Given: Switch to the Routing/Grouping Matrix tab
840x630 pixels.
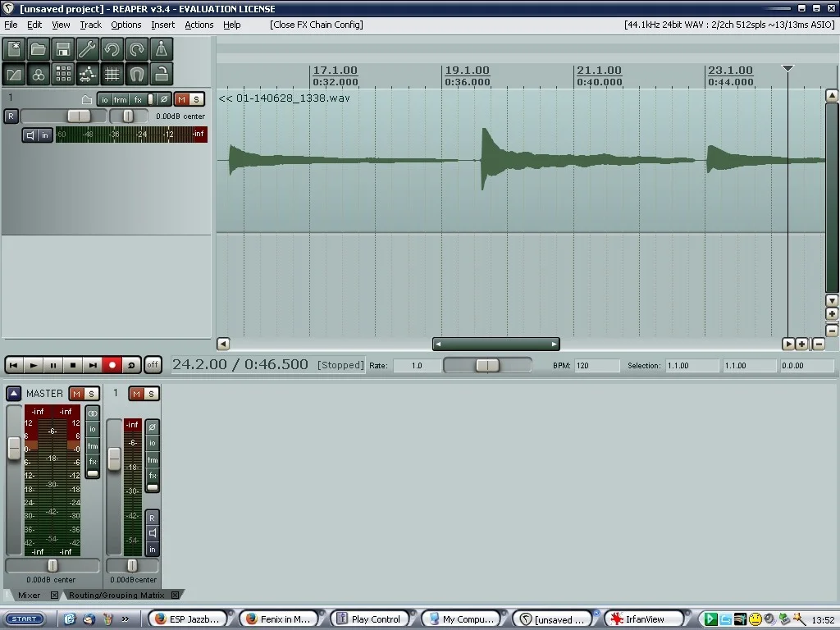Looking at the screenshot, I should click(x=116, y=595).
